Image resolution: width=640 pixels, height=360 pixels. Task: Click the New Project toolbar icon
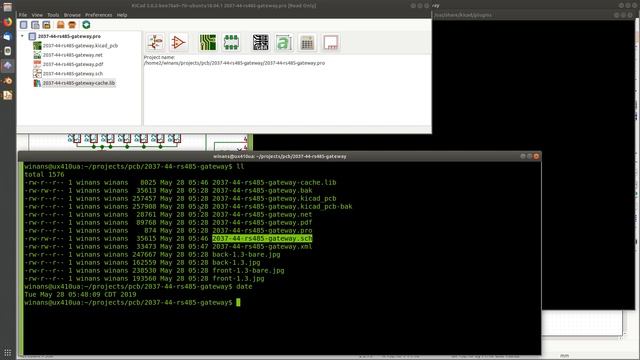24,25
